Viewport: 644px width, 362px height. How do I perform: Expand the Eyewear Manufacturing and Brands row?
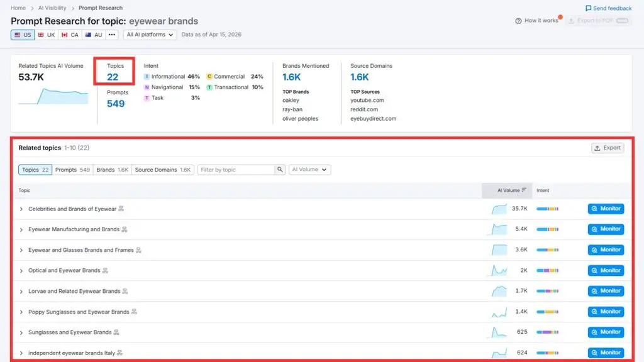pyautogui.click(x=21, y=230)
